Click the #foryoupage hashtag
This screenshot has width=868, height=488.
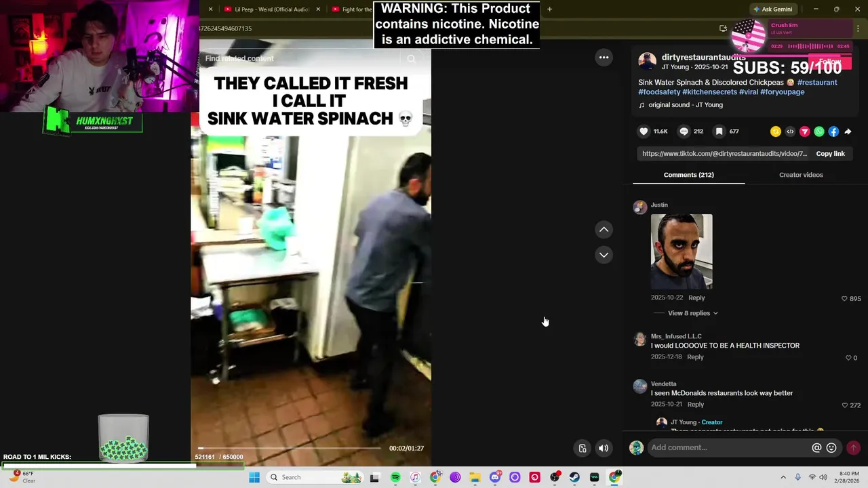(x=783, y=92)
